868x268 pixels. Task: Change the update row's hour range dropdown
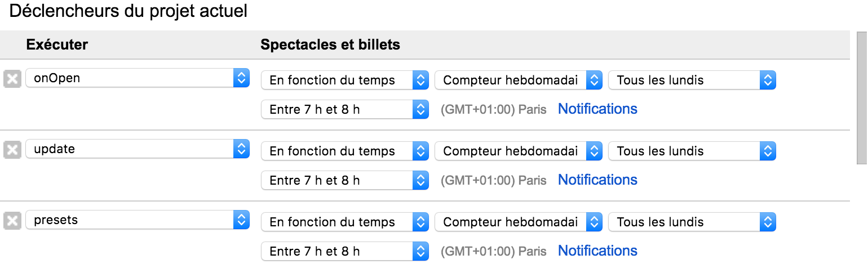(x=345, y=180)
